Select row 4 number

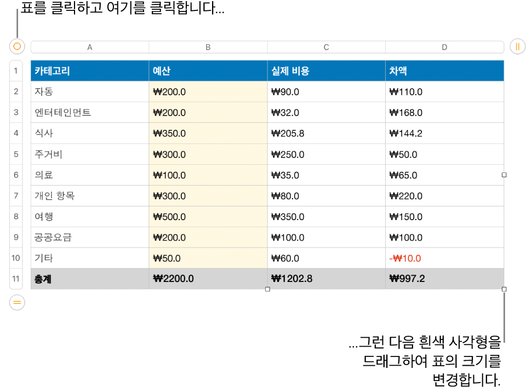pyautogui.click(x=16, y=133)
